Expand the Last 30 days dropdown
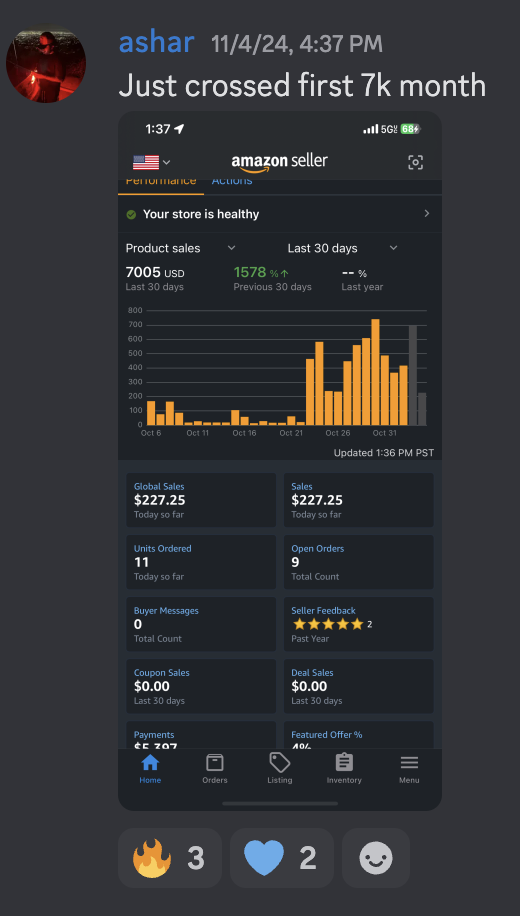The width and height of the screenshot is (520, 916). point(342,248)
